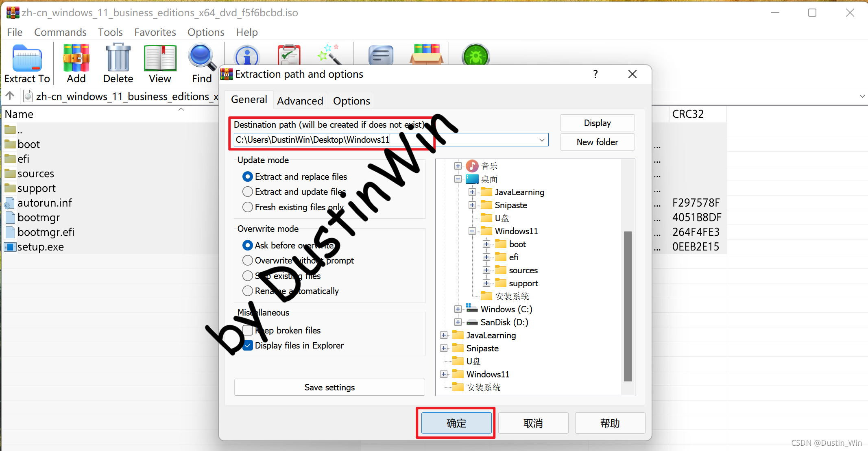Screen dimensions: 868x451
Task: Switch to the Advanced tab
Action: pyautogui.click(x=300, y=101)
